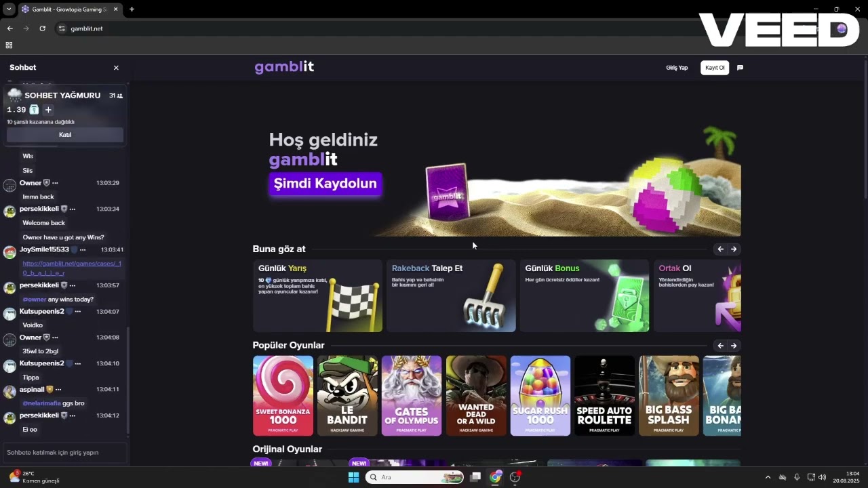This screenshot has height=488, width=868.
Task: Click the chat panel scrollbar
Action: coord(128,380)
